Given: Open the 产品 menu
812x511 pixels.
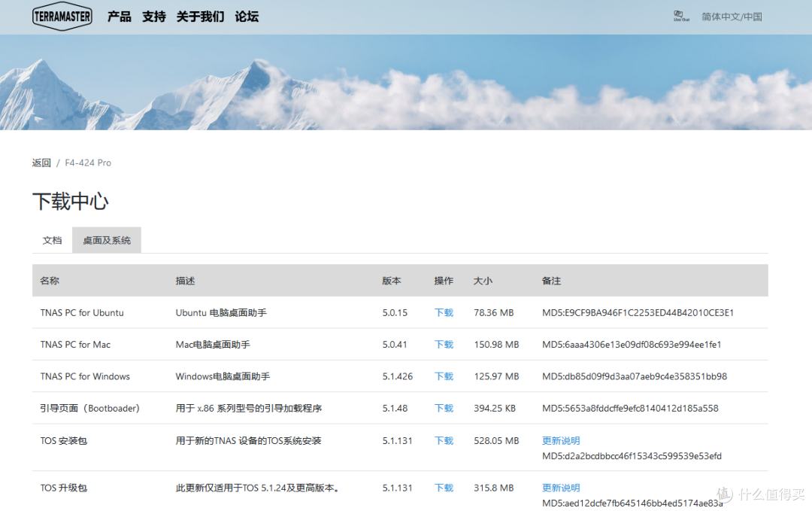Looking at the screenshot, I should (119, 17).
